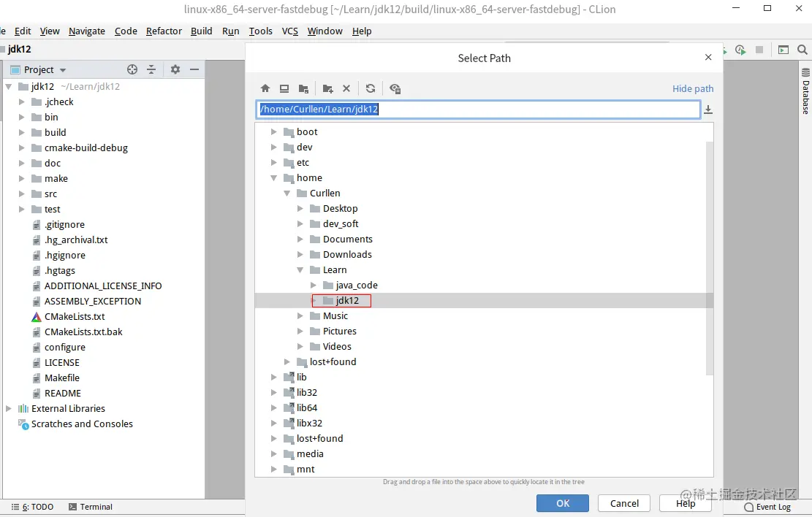The height and width of the screenshot is (517, 812).
Task: Click the Help button in dialog
Action: click(x=685, y=503)
